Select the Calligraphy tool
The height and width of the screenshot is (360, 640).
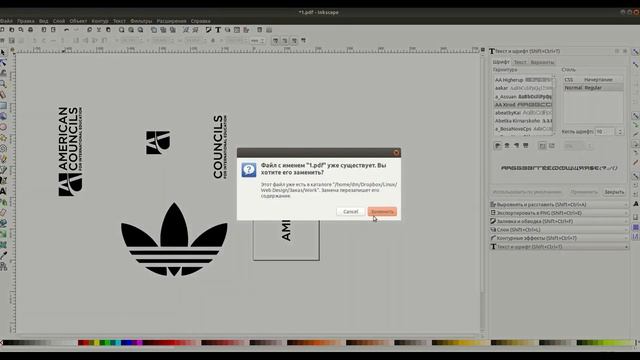click(x=3, y=180)
